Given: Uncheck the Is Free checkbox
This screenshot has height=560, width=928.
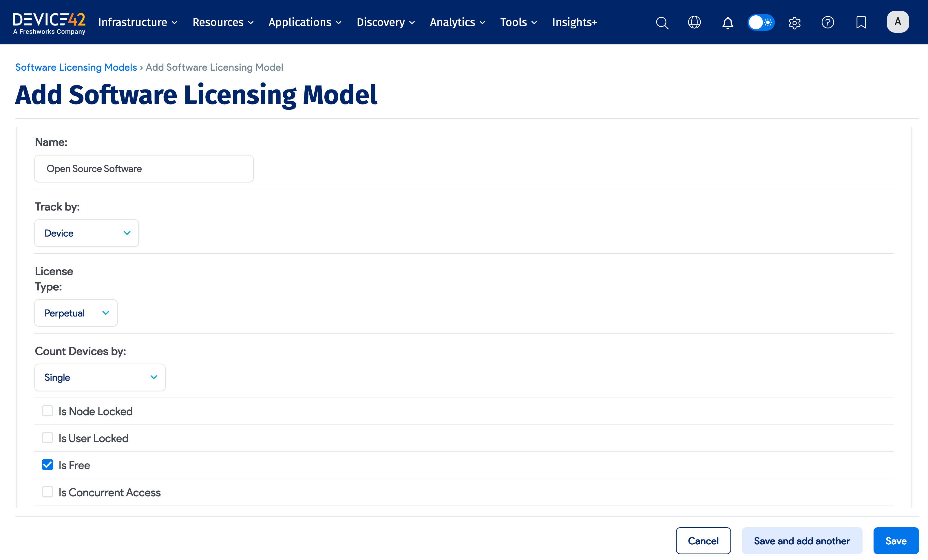Looking at the screenshot, I should [x=47, y=465].
